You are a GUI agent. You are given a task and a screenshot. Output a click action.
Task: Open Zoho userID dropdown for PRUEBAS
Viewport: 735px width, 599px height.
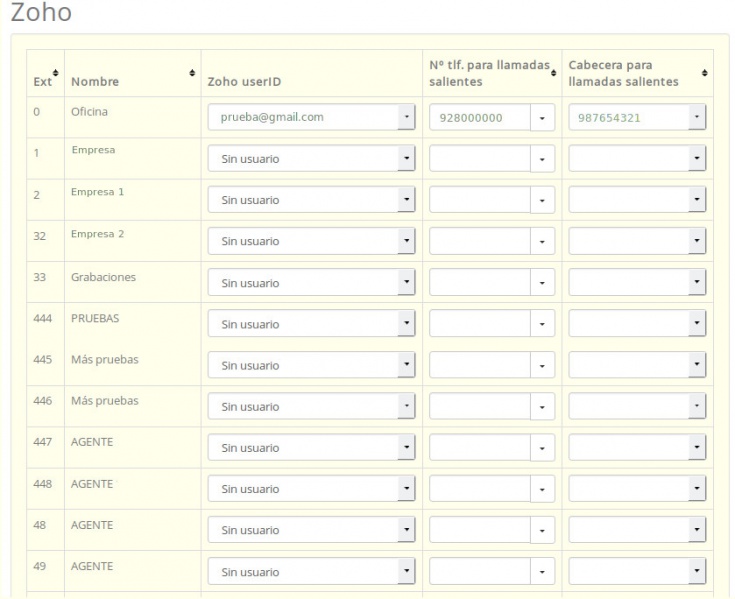[x=311, y=324]
